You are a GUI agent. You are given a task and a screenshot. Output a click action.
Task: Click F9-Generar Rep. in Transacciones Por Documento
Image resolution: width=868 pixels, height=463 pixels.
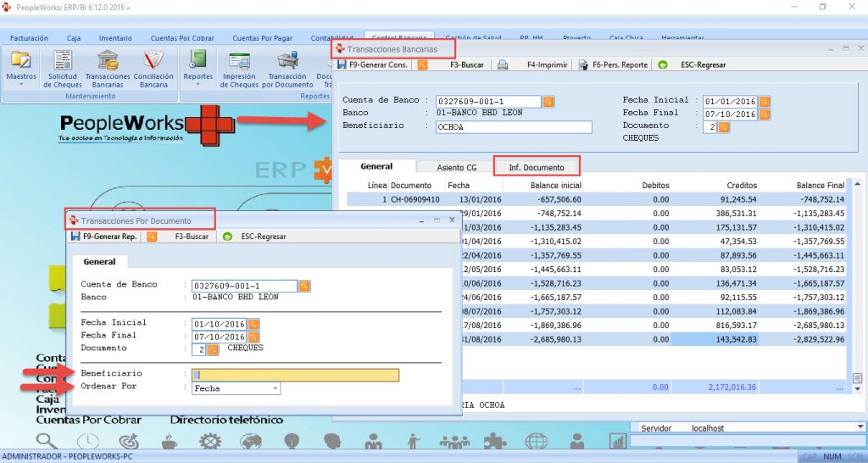[x=103, y=237]
